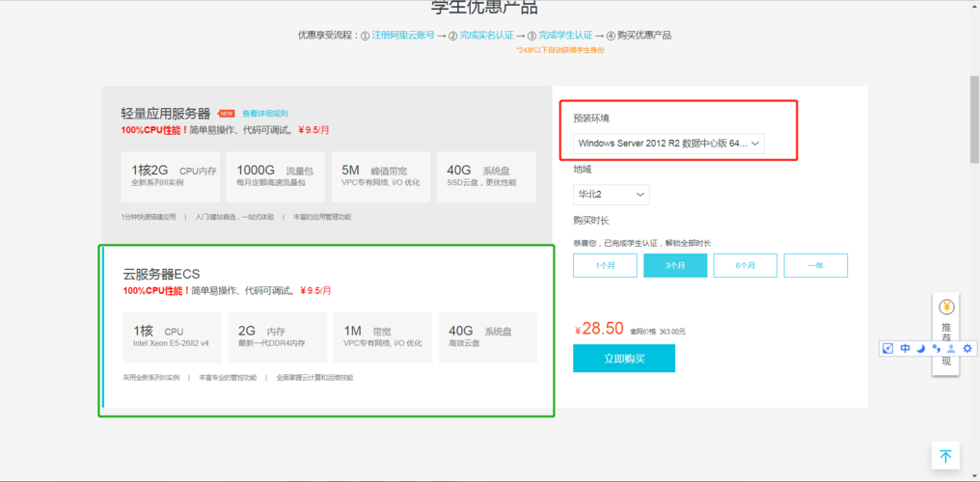Click the 推荐 side panel label
The image size is (980, 482).
click(x=946, y=333)
